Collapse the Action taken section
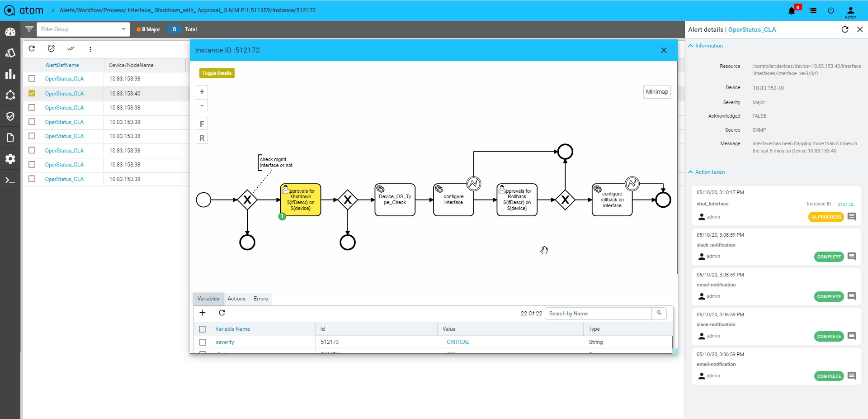The image size is (868, 419). click(x=706, y=172)
